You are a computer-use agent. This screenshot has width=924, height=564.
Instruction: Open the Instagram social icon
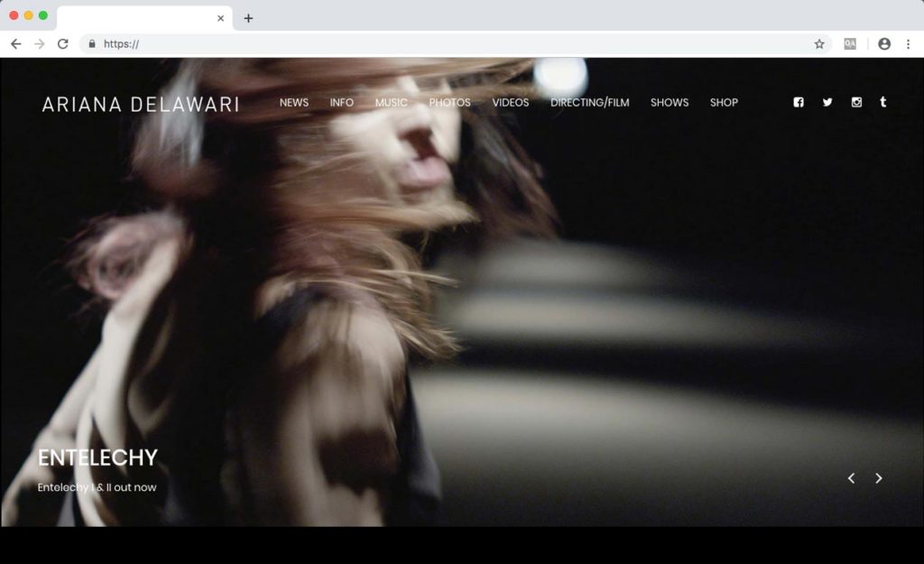pyautogui.click(x=856, y=102)
